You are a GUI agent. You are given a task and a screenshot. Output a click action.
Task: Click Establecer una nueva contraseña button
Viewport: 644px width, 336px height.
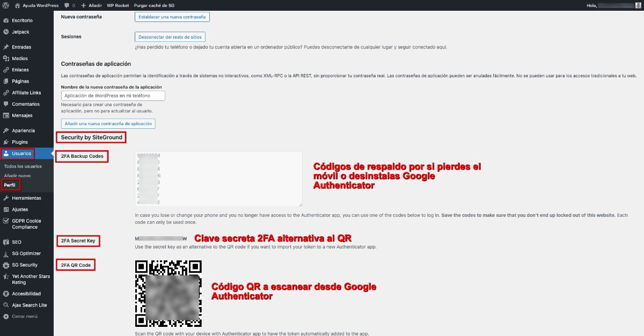point(172,17)
